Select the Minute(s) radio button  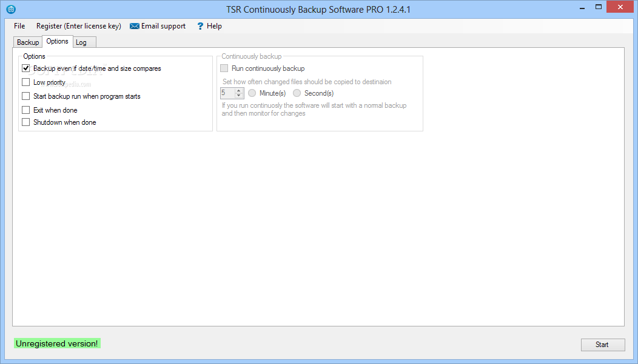tap(252, 93)
